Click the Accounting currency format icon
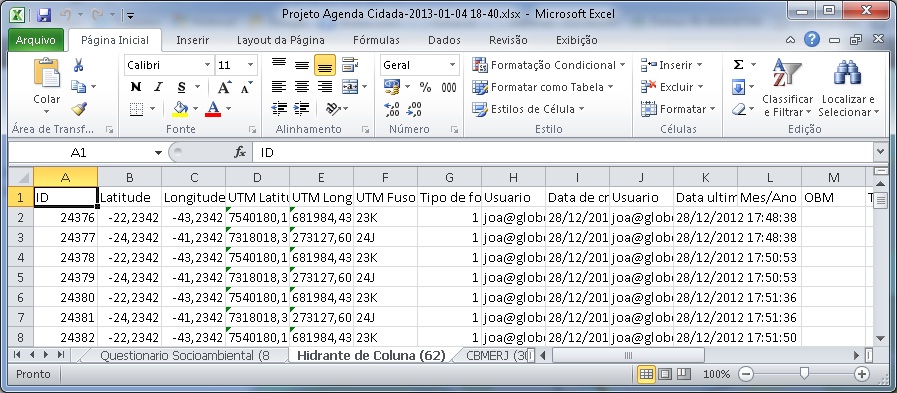Viewport: 897px width, 393px height. click(x=392, y=87)
